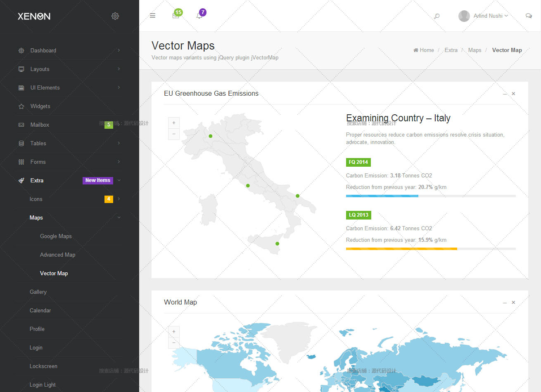The width and height of the screenshot is (541, 392).
Task: Open the notifications bell with 7 badge
Action: point(199,16)
